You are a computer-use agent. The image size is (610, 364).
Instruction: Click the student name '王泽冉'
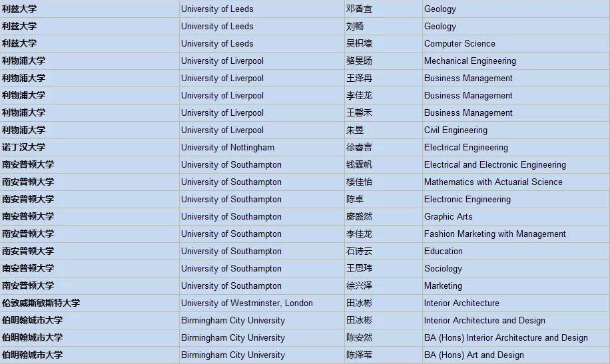tap(359, 78)
